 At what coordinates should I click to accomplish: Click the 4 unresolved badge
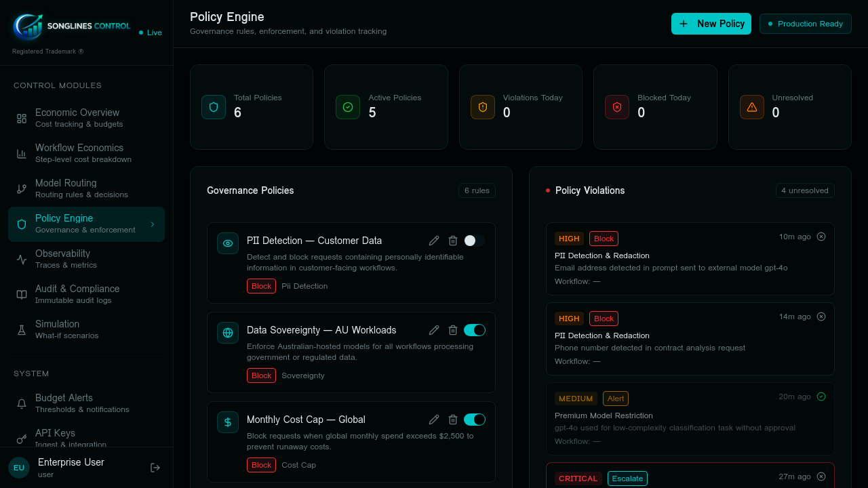click(805, 190)
